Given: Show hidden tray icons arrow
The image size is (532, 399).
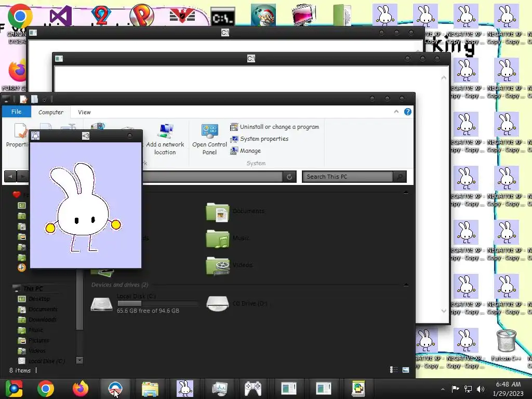Looking at the screenshot, I should pyautogui.click(x=443, y=389).
